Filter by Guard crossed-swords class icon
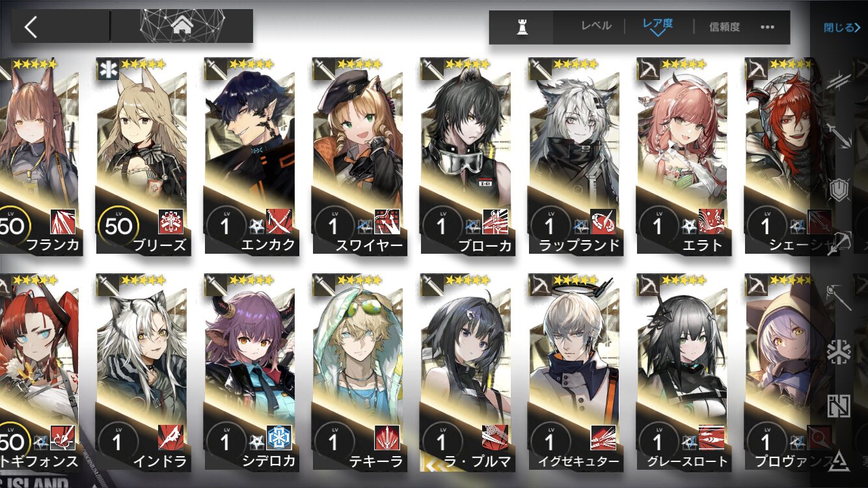 pyautogui.click(x=839, y=136)
